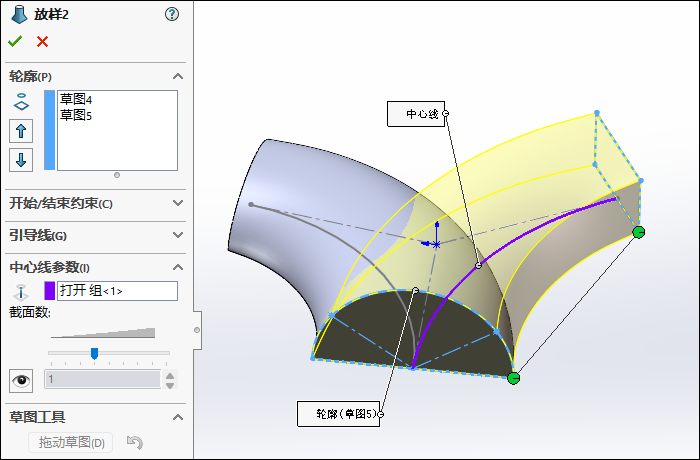
Task: Click the undo sketch drag icon
Action: 135,443
